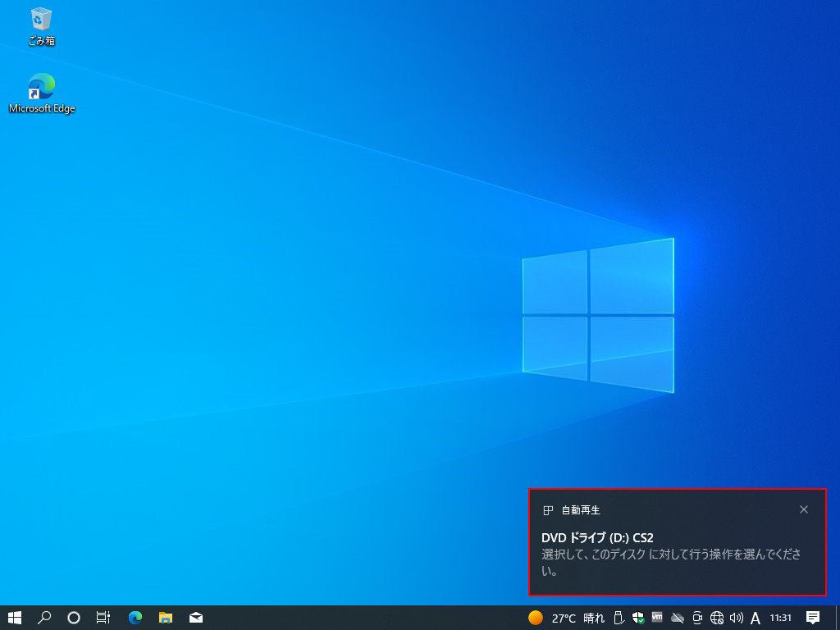Viewport: 840px width, 630px height.
Task: Open the weather widget showing 27°C 晴れ
Action: [566, 619]
